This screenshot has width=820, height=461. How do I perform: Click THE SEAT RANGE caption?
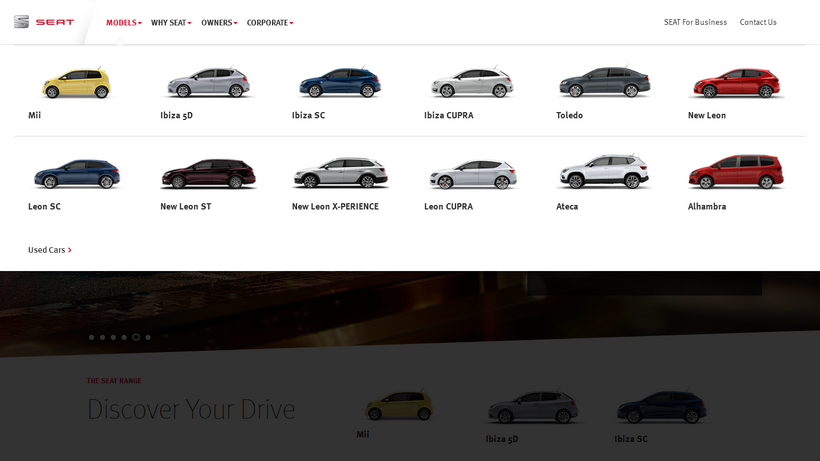click(114, 381)
